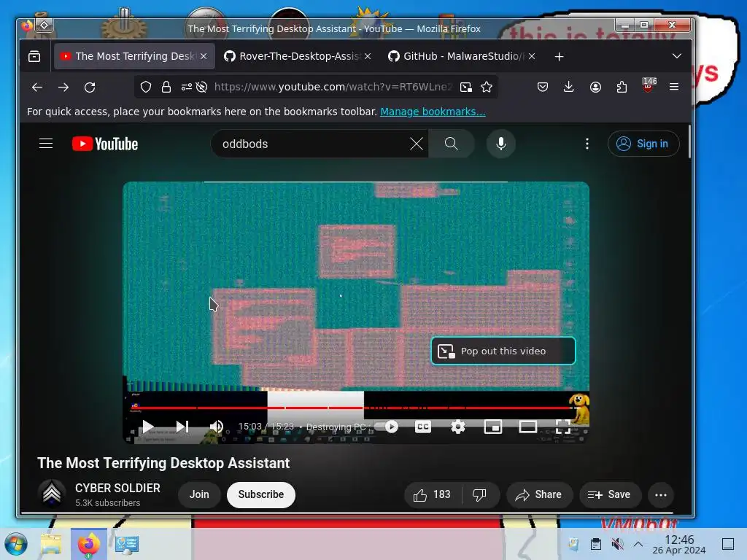The image size is (747, 560).
Task: Open the Firefox account icon
Action: pos(595,87)
